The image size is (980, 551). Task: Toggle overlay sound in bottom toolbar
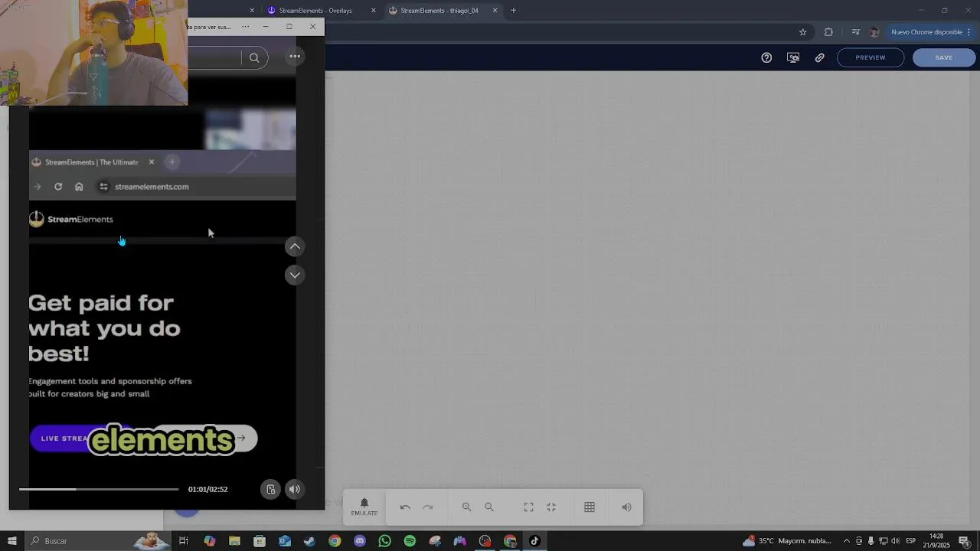[627, 507]
